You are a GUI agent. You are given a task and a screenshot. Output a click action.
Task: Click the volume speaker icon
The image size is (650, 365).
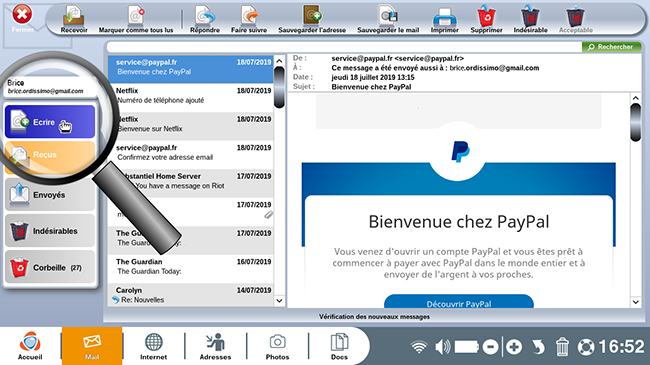click(x=442, y=347)
